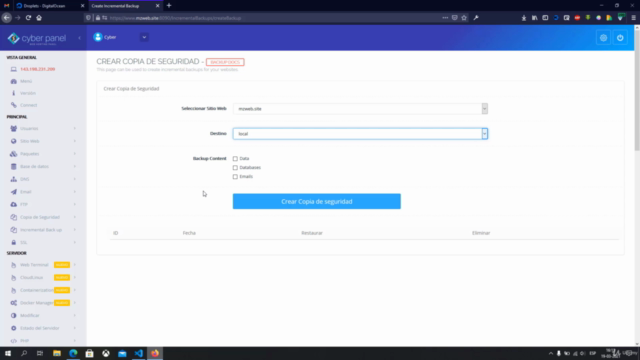This screenshot has height=360, width=640.
Task: Click the Docker Manager gears icon
Action: (x=13, y=303)
